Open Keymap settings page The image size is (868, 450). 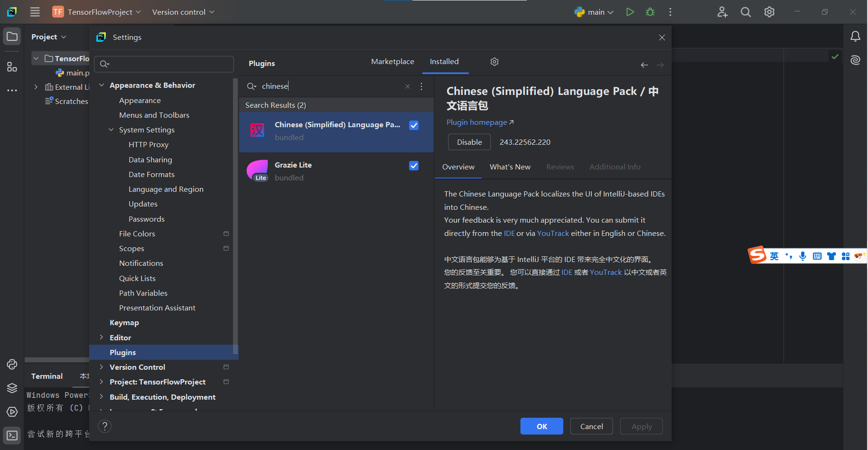click(x=124, y=323)
